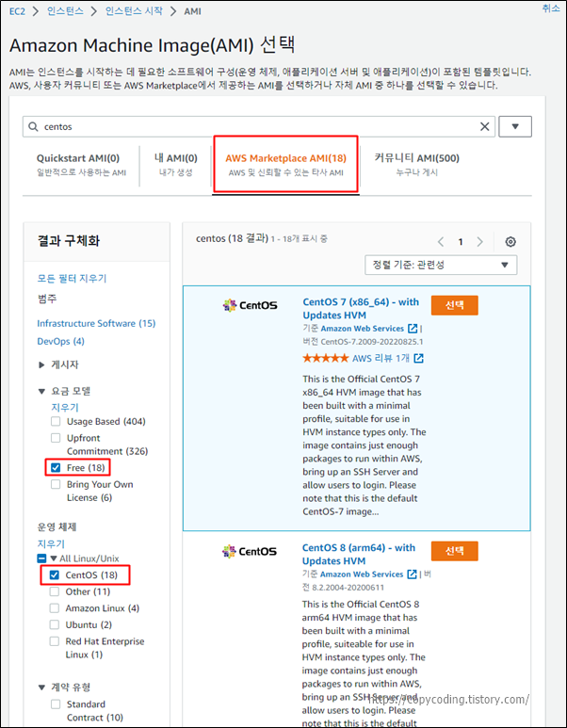Open the dropdown button beside the search box

515,127
